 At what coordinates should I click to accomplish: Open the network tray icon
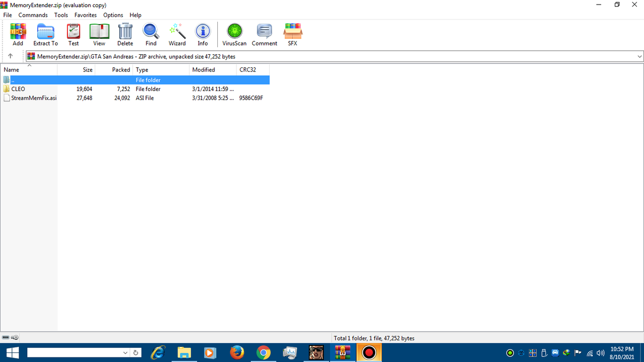click(590, 353)
